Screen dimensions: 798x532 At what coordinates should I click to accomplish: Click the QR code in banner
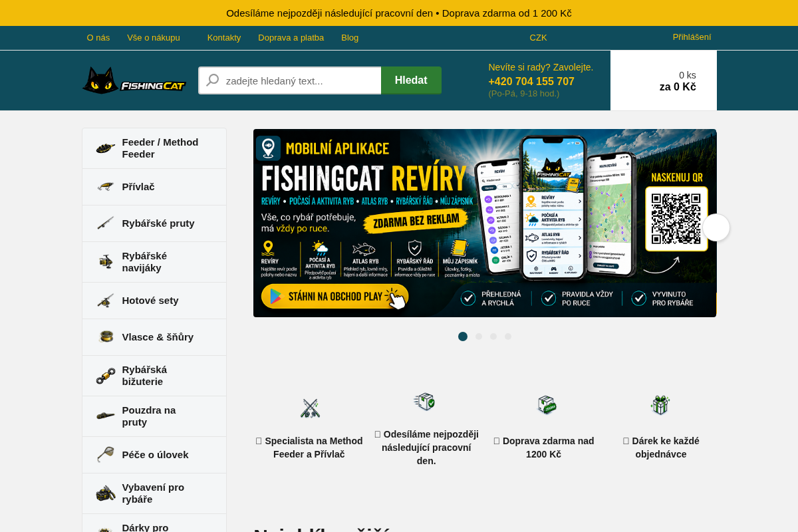click(676, 219)
